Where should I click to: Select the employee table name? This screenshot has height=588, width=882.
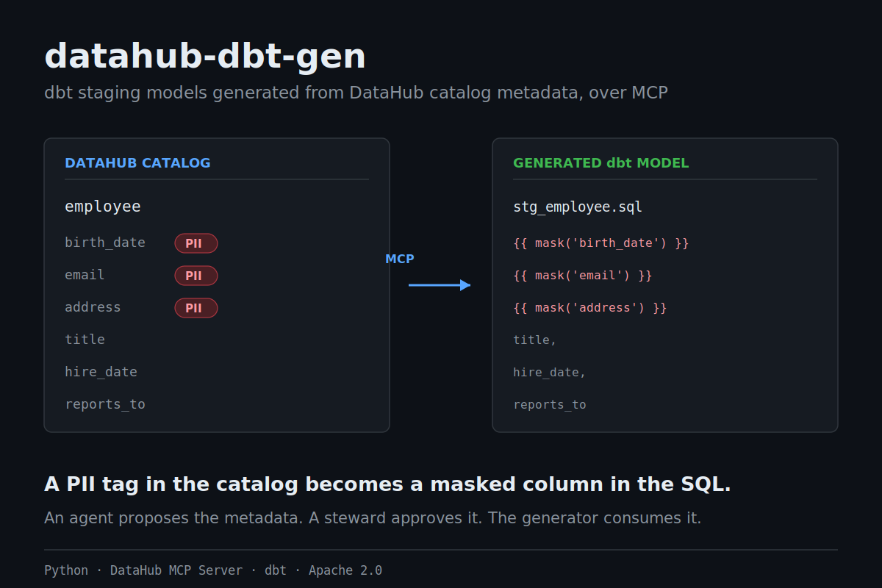[103, 207]
